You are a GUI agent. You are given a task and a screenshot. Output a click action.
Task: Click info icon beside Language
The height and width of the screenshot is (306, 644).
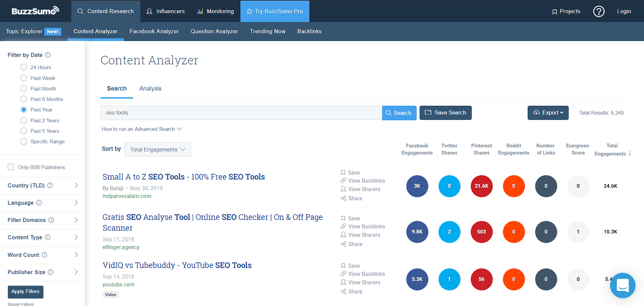tap(39, 203)
